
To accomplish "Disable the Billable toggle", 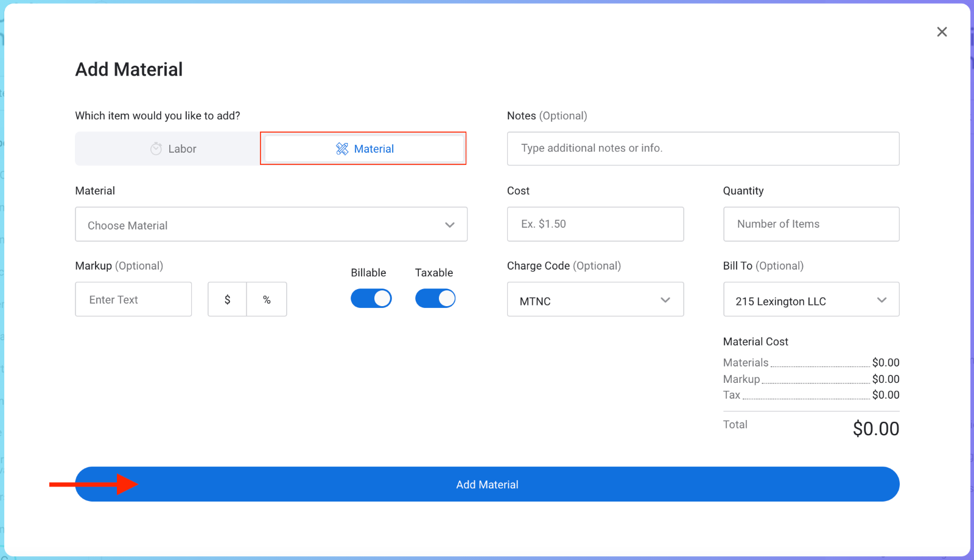I will 371,298.
